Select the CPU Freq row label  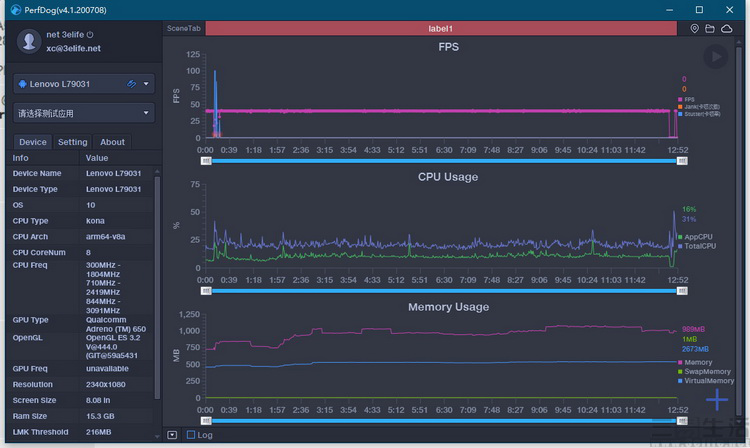(30, 265)
